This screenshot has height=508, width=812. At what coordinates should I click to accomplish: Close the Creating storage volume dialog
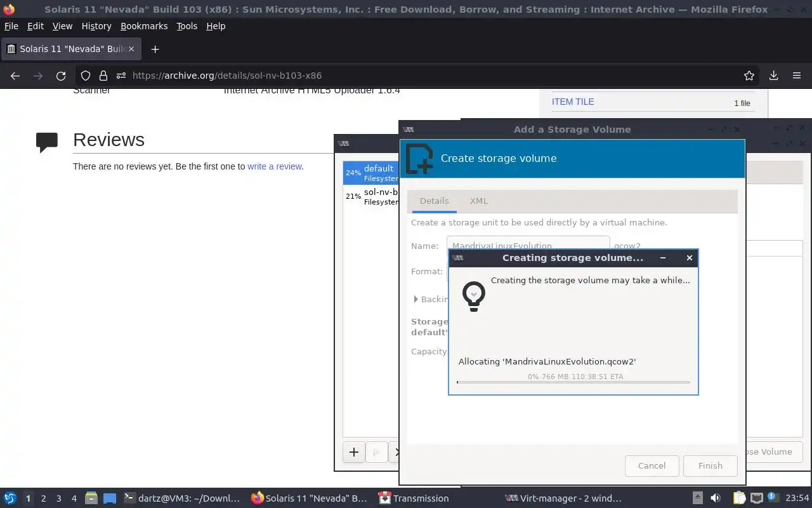690,258
